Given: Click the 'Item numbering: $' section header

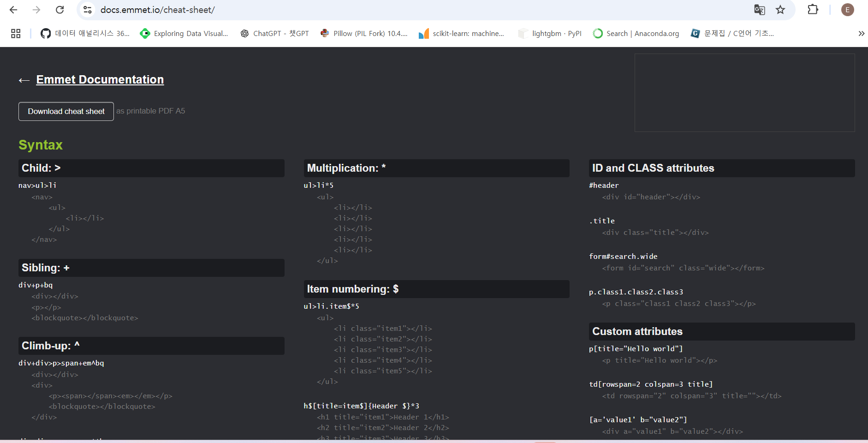Looking at the screenshot, I should click(436, 289).
